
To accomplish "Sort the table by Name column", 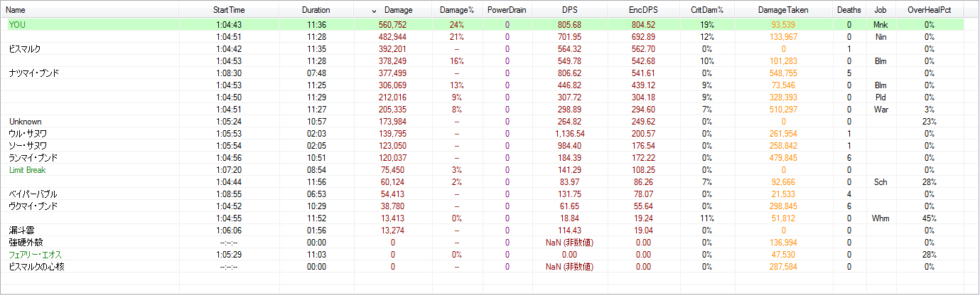I will pos(16,11).
